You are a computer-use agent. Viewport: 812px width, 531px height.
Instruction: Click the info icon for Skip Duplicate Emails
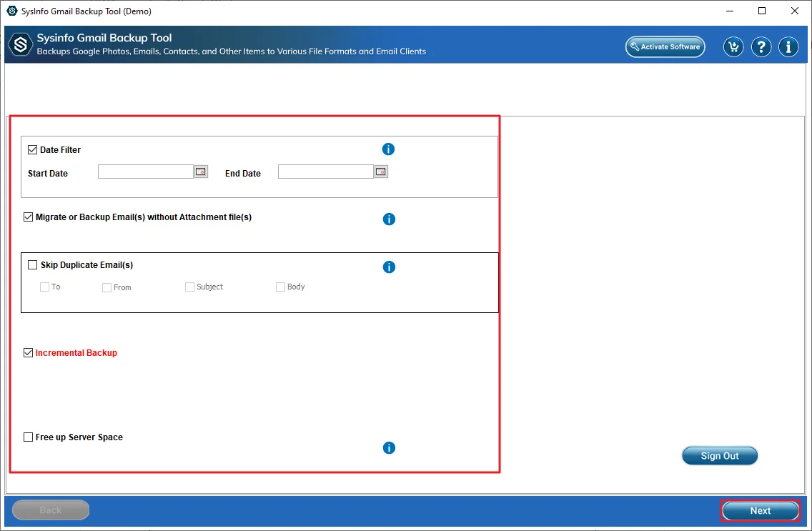tap(388, 267)
